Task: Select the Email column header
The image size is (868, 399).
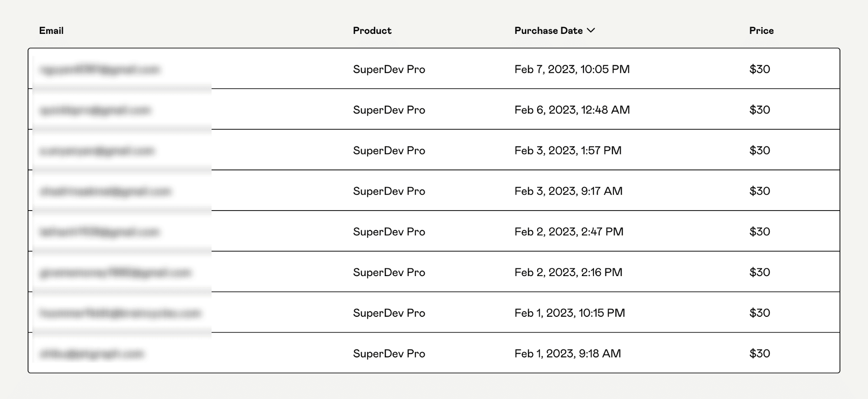Action: (51, 30)
